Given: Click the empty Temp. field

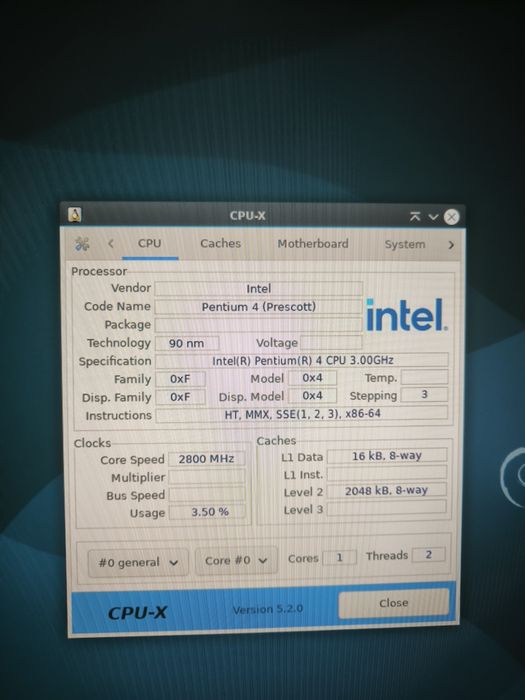Looking at the screenshot, I should click(x=424, y=377).
